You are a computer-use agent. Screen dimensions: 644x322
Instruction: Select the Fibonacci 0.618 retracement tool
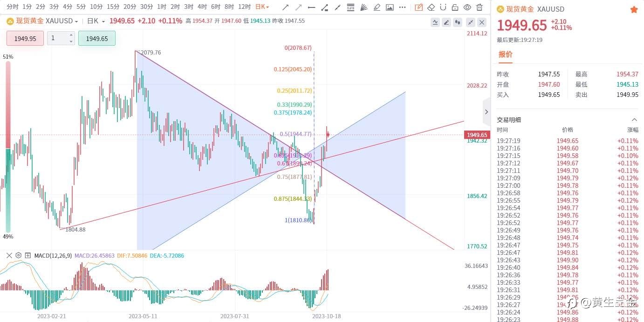(x=350, y=7)
